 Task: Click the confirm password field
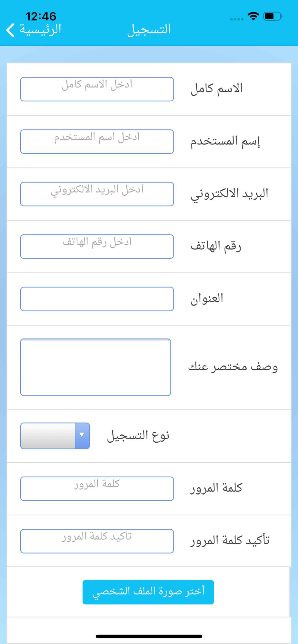pyautogui.click(x=97, y=541)
